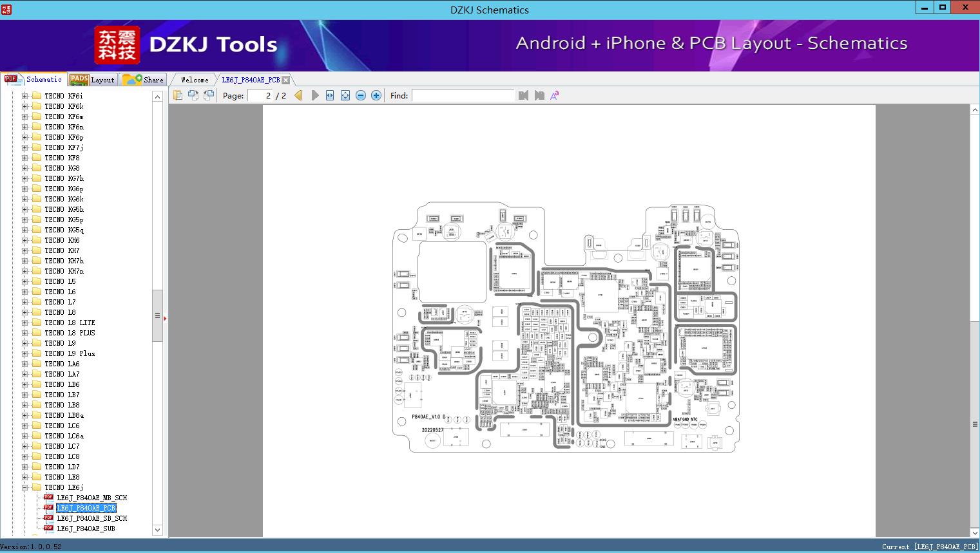Open LE6J_P840AE_SB_SCH file
The image size is (980, 553).
click(91, 518)
